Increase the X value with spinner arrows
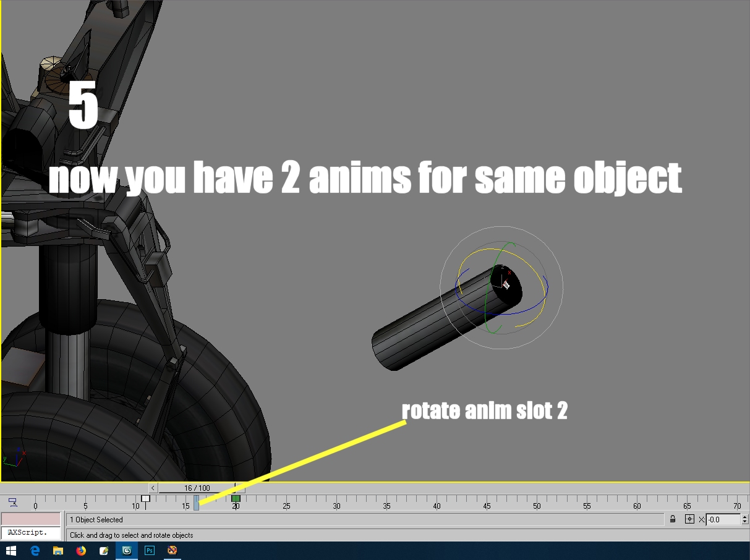 pyautogui.click(x=744, y=517)
